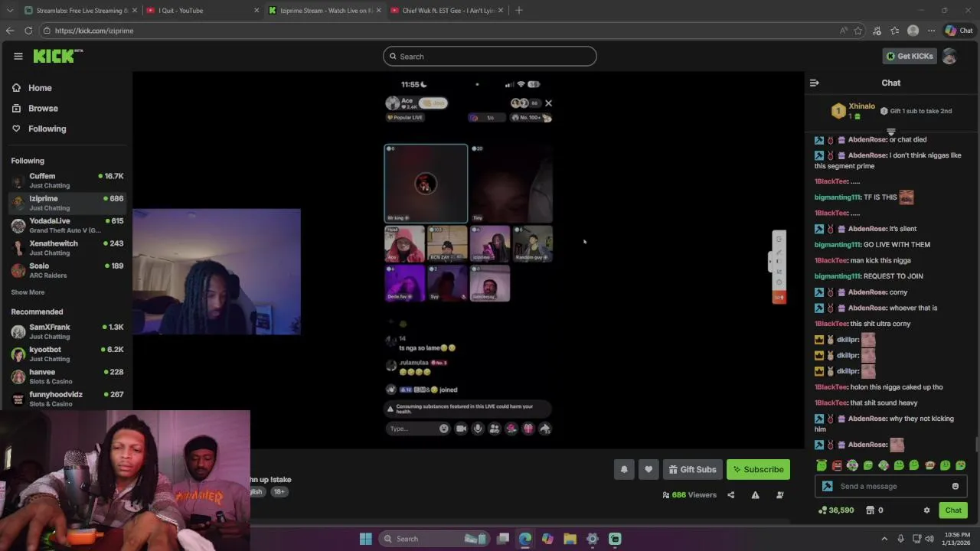Open Edge read aloud icon
This screenshot has height=551, width=980.
click(844, 31)
